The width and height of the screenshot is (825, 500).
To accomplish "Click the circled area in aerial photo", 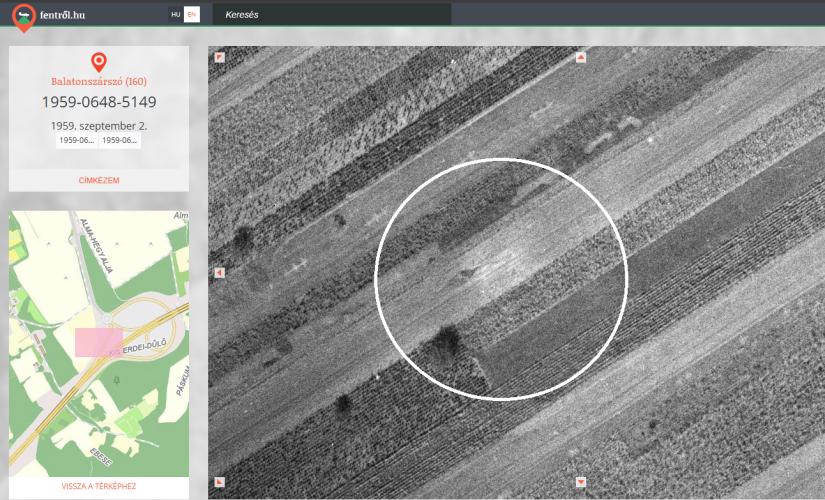I will (501, 279).
